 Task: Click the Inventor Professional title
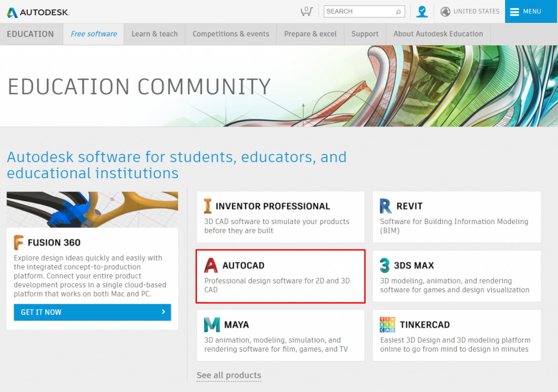point(272,206)
